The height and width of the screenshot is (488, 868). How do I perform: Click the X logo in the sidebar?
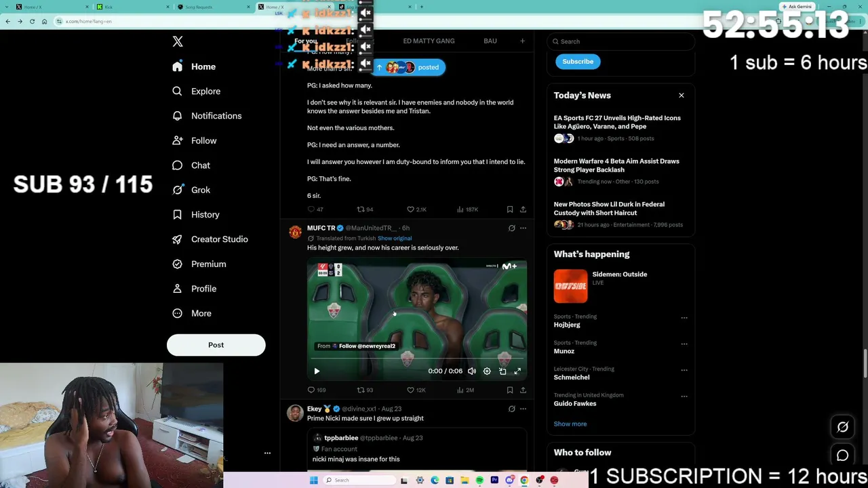tap(178, 42)
